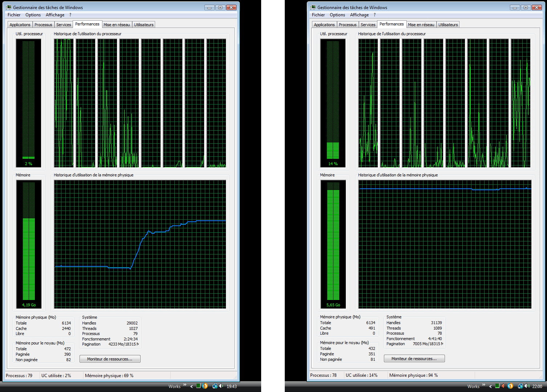Click first CPU core history graph in left window
The height and width of the screenshot is (392, 547).
point(64,103)
